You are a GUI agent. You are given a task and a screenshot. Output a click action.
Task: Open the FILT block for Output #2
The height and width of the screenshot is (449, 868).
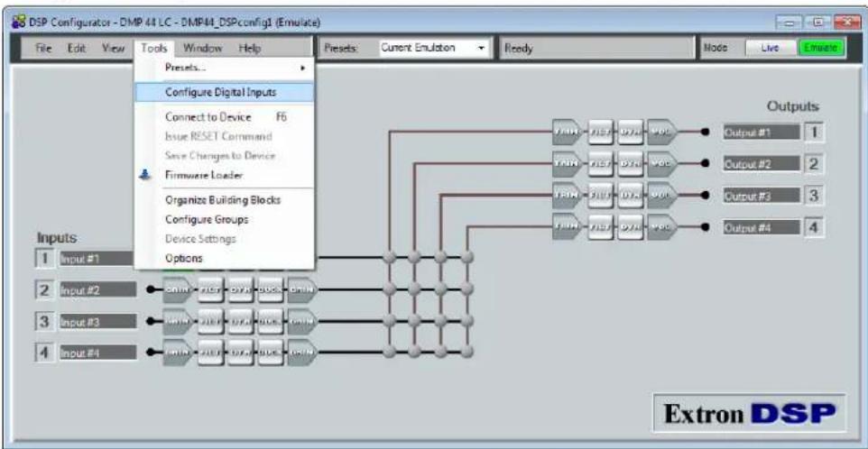click(x=601, y=164)
